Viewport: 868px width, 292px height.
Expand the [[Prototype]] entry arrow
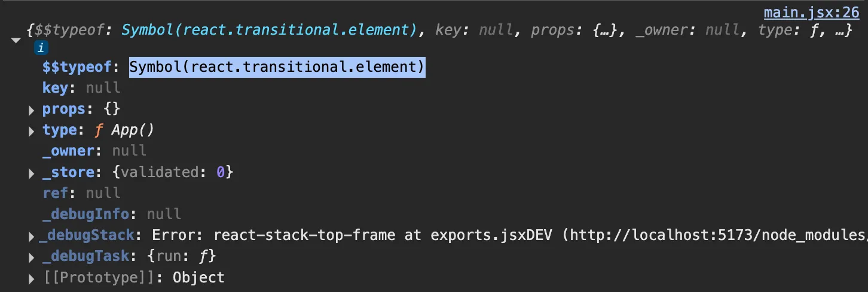pos(32,279)
